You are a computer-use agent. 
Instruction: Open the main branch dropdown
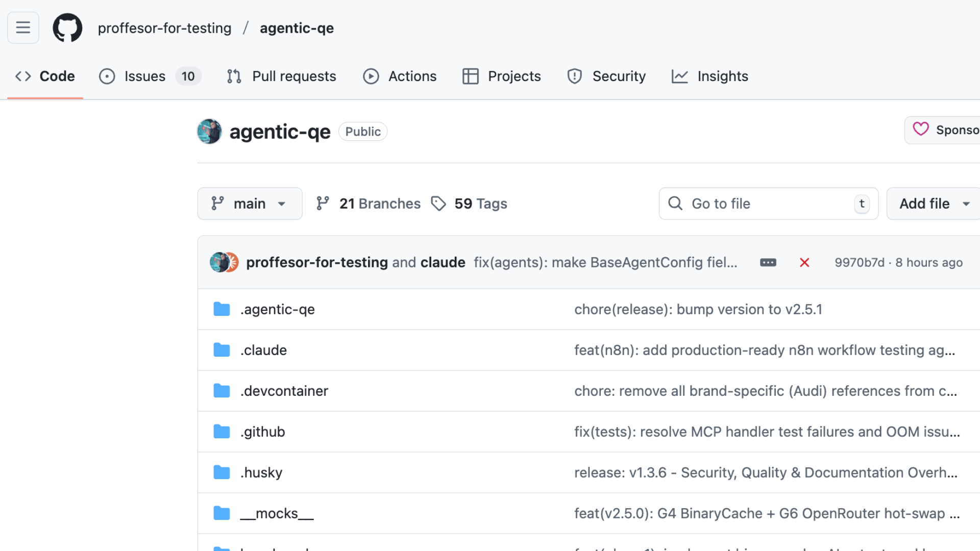pyautogui.click(x=250, y=204)
